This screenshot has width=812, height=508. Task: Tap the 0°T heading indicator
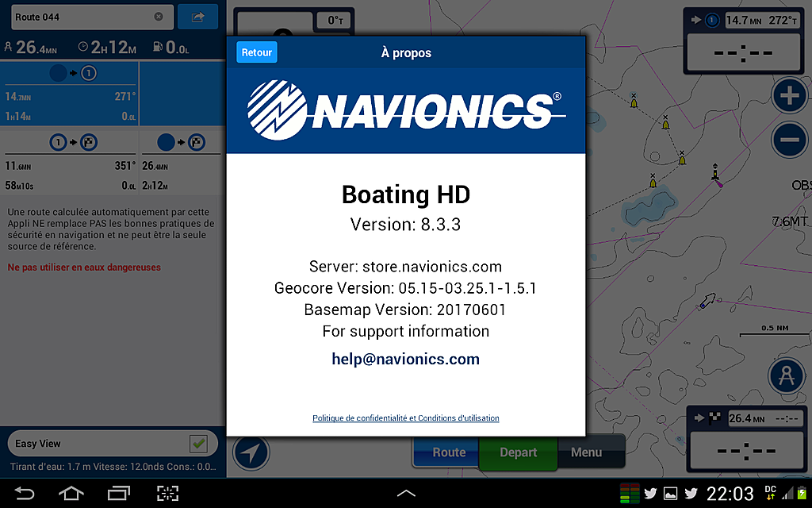(335, 20)
